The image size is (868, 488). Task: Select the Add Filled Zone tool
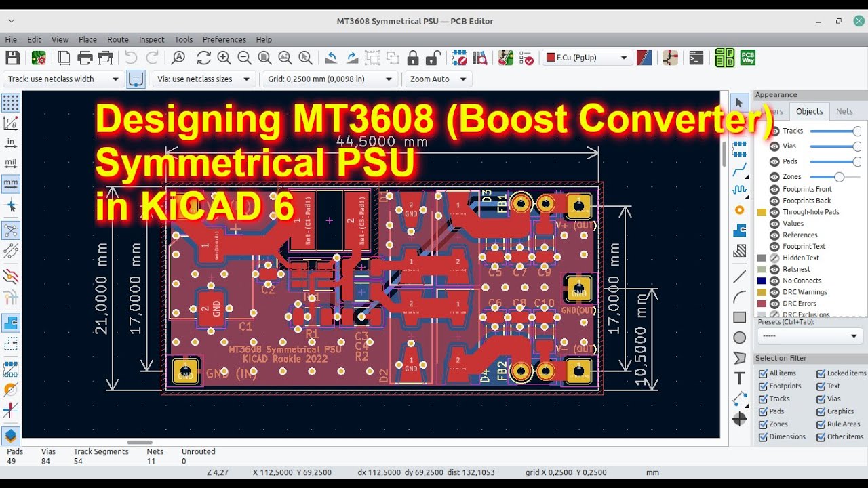[739, 230]
